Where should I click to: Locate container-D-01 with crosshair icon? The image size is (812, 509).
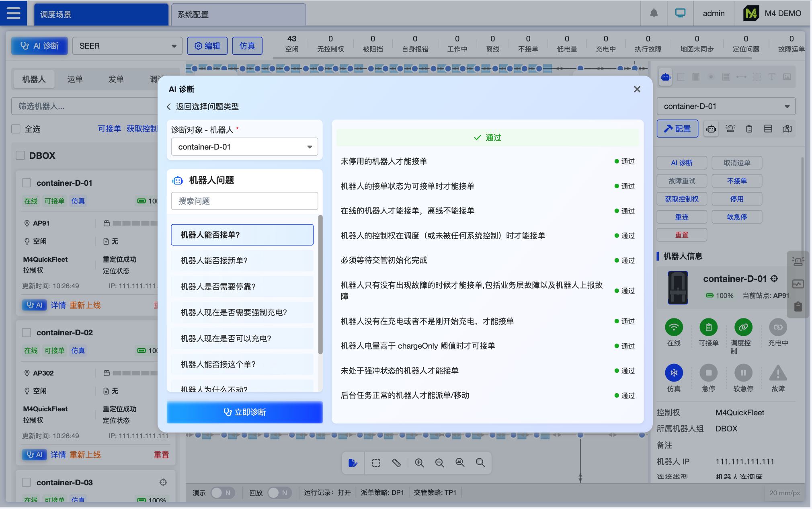pyautogui.click(x=774, y=278)
